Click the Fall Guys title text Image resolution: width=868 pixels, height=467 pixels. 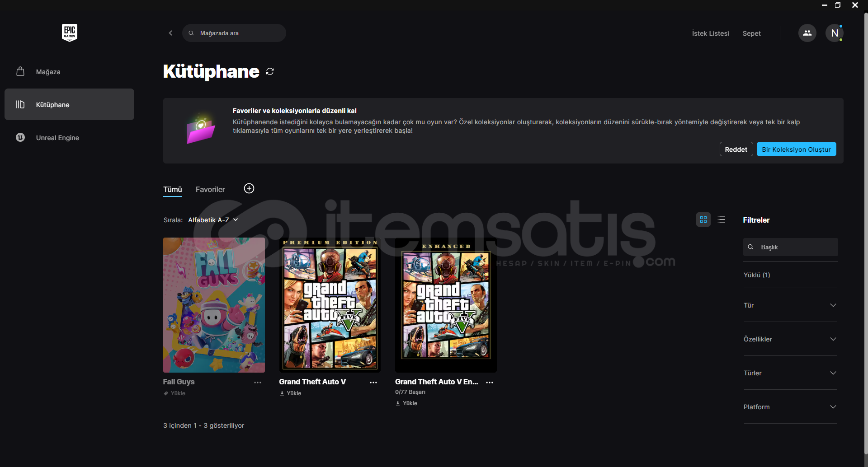point(179,382)
